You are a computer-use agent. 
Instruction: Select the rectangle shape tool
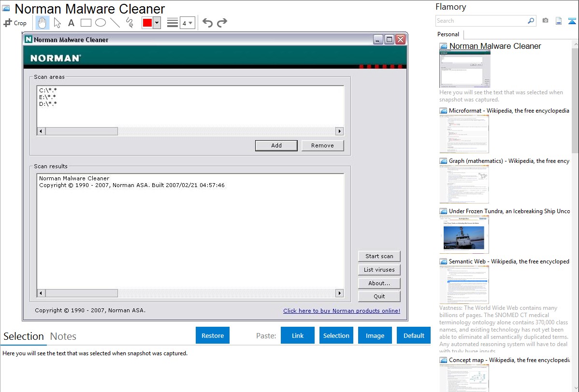(x=86, y=23)
